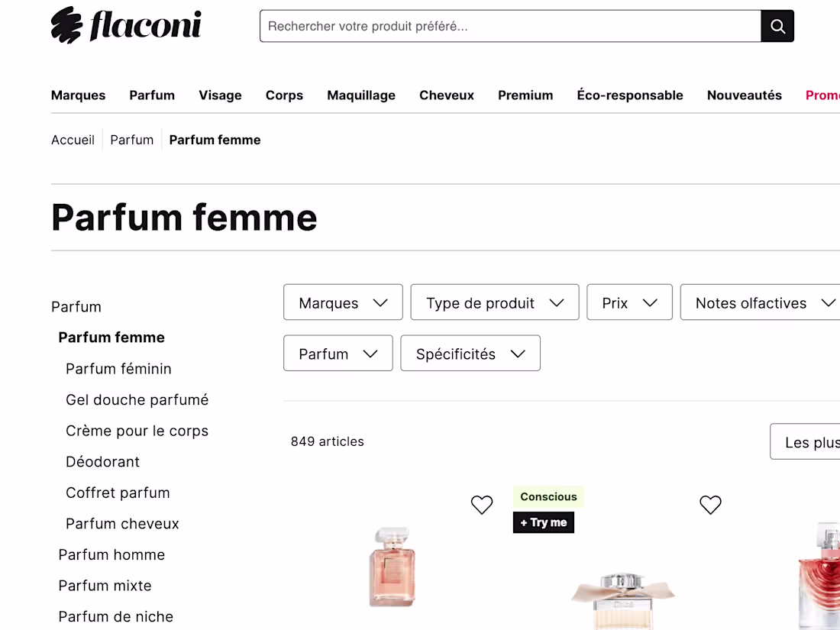This screenshot has height=630, width=840.
Task: Open the Parfum homme category
Action: click(111, 554)
